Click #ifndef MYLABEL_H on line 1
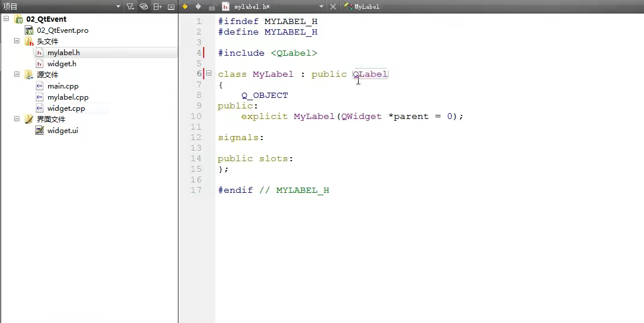This screenshot has height=323, width=644. tap(267, 21)
